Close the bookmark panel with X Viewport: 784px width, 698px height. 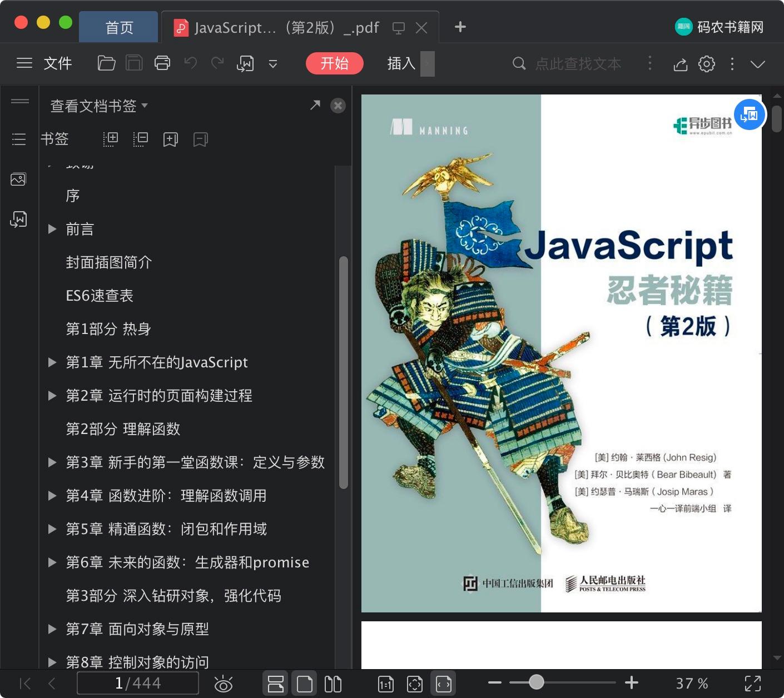click(338, 106)
